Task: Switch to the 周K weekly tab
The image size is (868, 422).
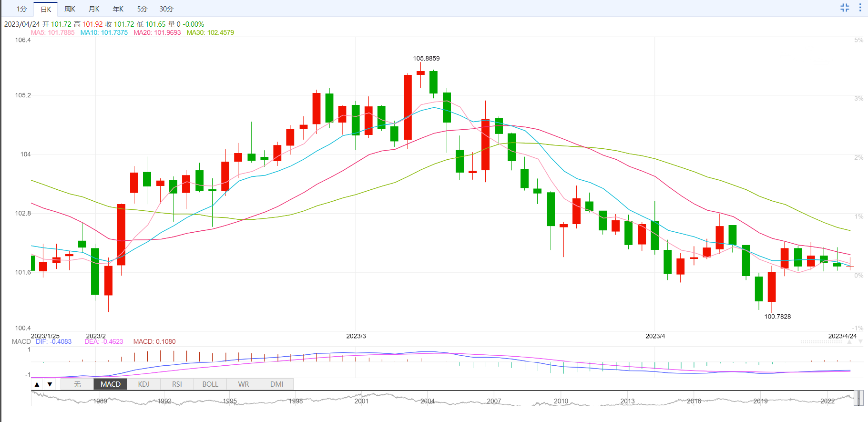Action: point(70,9)
